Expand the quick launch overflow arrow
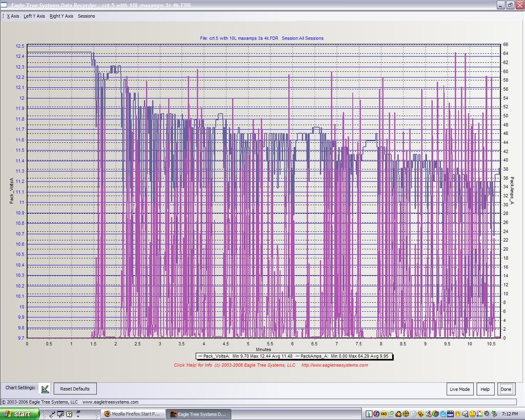 77,414
